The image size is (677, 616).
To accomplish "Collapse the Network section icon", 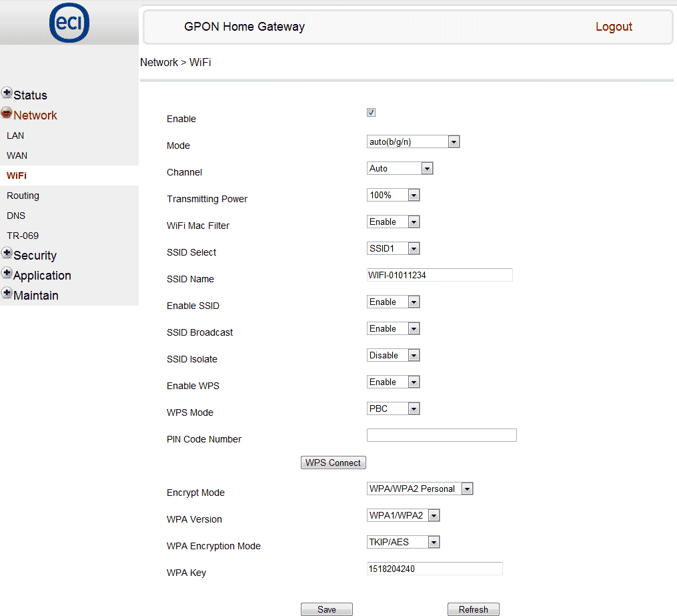I will [7, 113].
